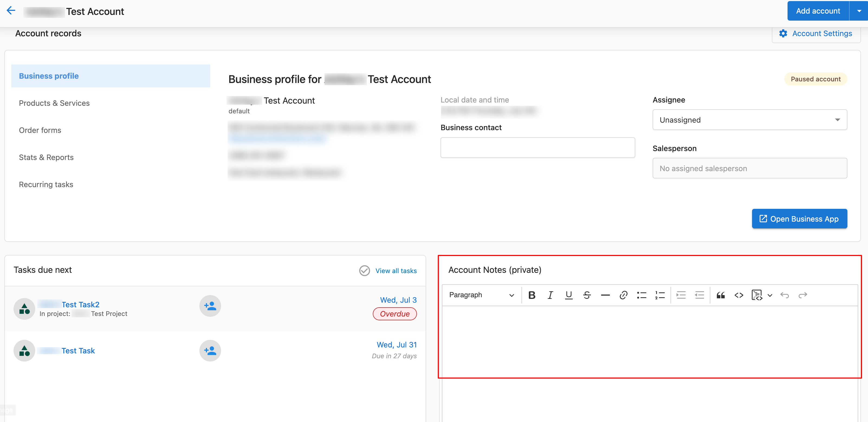Click the Overdue status badge
The width and height of the screenshot is (868, 422).
394,314
